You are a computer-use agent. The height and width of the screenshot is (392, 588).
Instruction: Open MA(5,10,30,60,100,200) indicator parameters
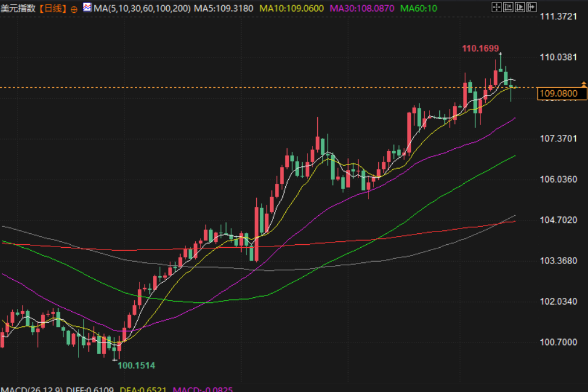141,9
